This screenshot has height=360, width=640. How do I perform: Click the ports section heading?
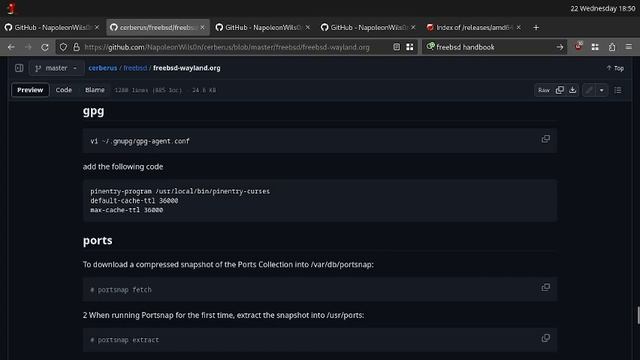coord(98,240)
